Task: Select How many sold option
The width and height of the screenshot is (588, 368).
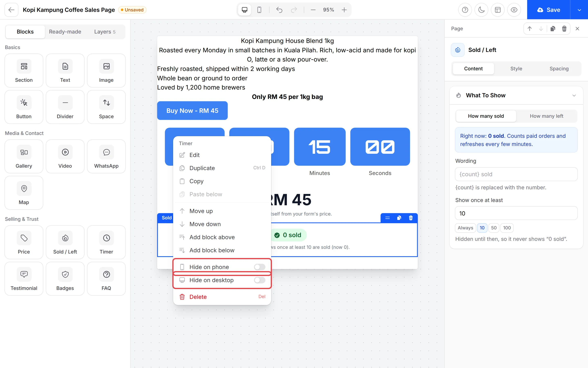Action: [486, 116]
